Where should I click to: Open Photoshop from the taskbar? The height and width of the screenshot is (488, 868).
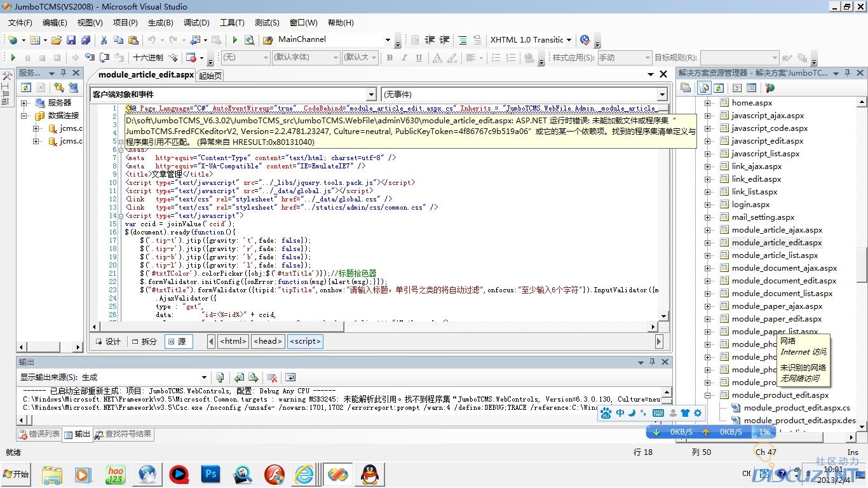tap(210, 474)
